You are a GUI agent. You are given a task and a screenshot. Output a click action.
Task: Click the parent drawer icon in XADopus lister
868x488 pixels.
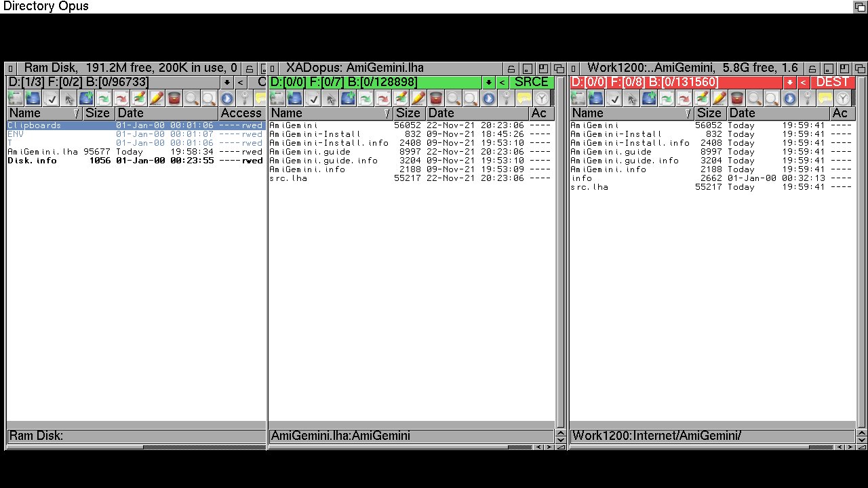[x=295, y=98]
